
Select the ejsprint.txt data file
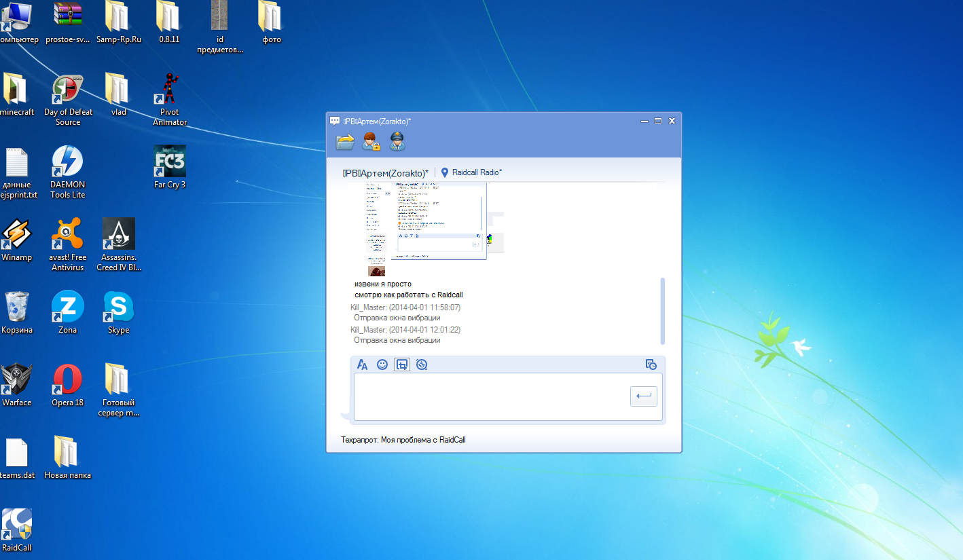pyautogui.click(x=18, y=172)
